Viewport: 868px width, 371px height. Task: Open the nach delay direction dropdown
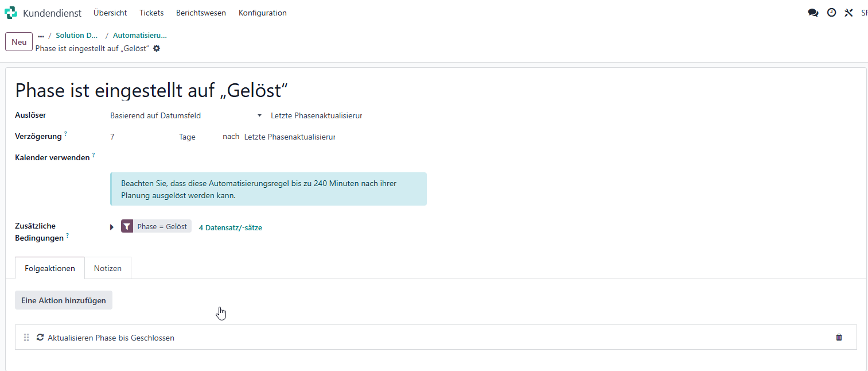coord(231,137)
